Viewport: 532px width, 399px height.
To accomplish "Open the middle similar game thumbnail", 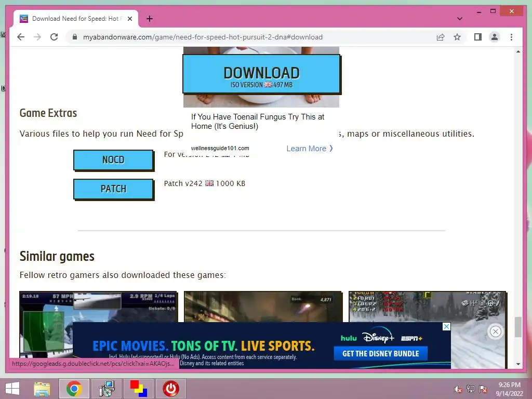I will click(263, 307).
